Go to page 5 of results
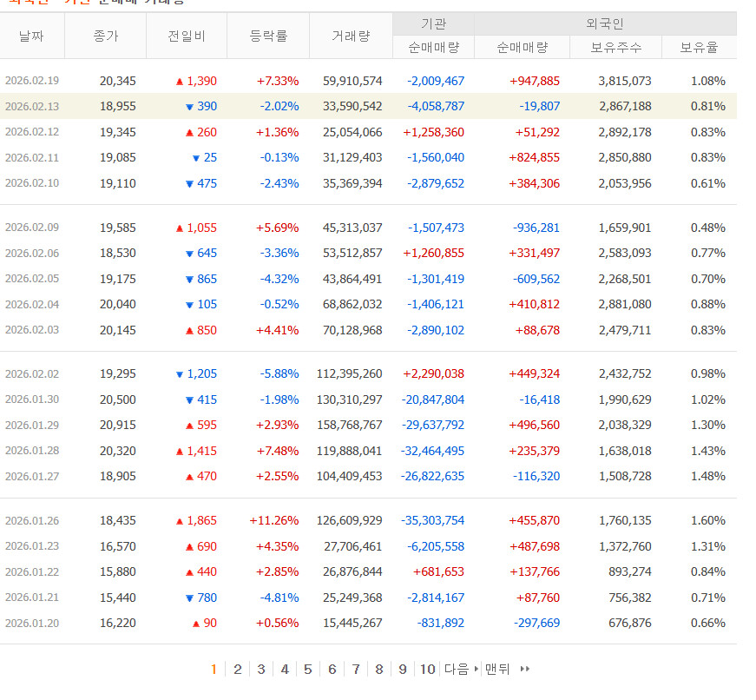 (x=307, y=670)
